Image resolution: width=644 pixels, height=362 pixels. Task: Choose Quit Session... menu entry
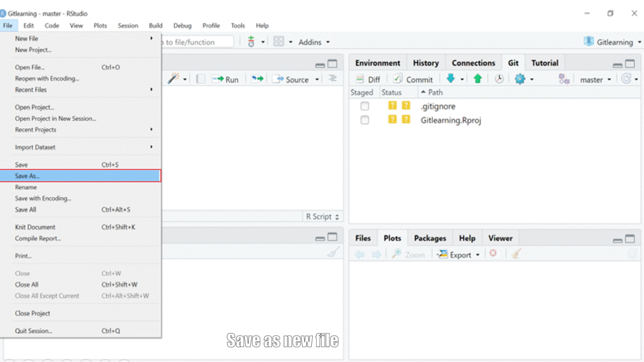point(80,331)
